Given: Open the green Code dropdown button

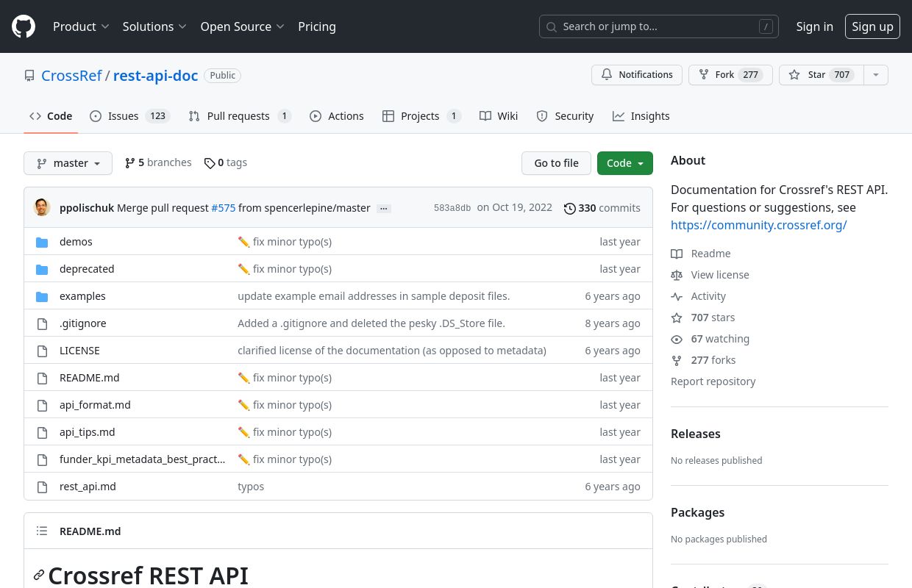Looking at the screenshot, I should coord(625,163).
